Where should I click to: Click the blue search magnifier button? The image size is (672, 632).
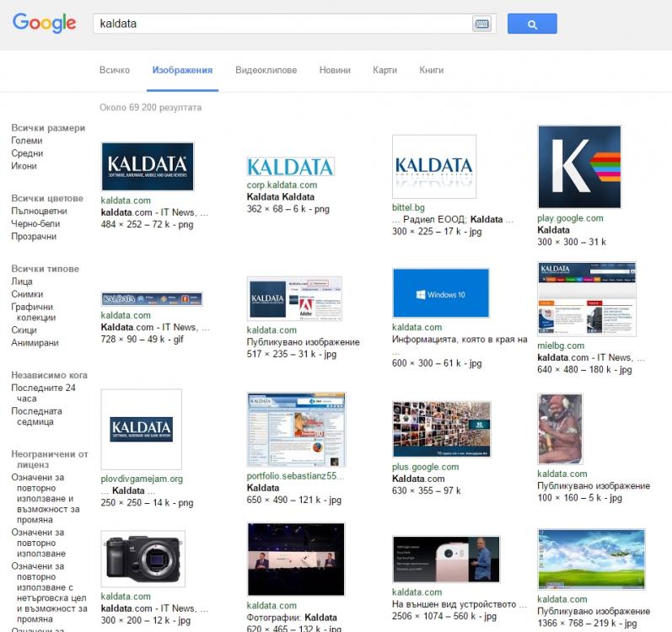pyautogui.click(x=532, y=24)
